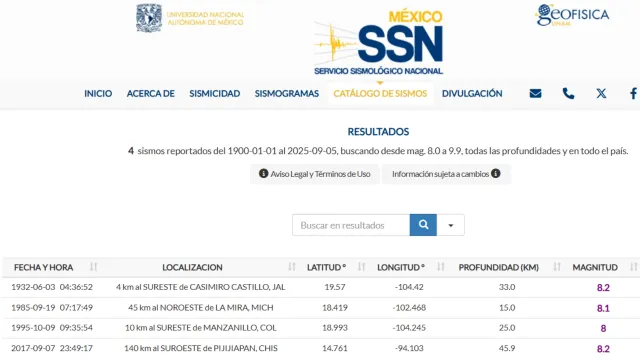The image size is (640, 360).
Task: Open ACERCA DE menu
Action: [x=151, y=93]
